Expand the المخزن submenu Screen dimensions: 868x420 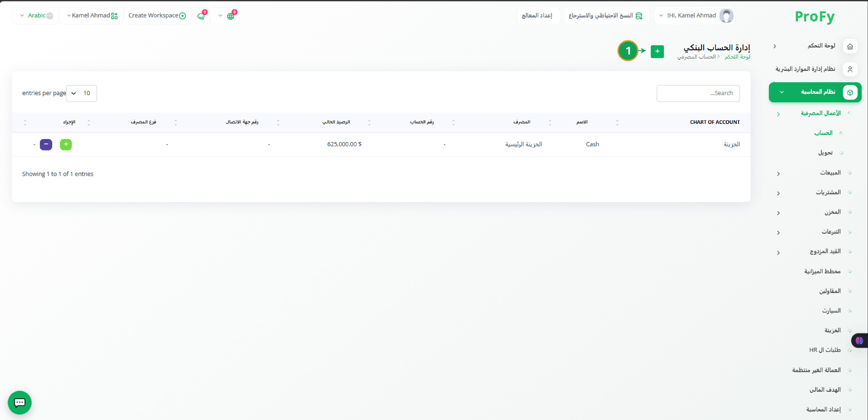pyautogui.click(x=778, y=213)
